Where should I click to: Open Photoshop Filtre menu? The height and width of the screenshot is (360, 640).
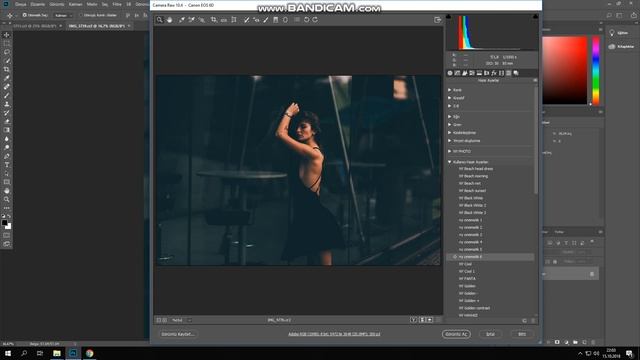(x=117, y=4)
